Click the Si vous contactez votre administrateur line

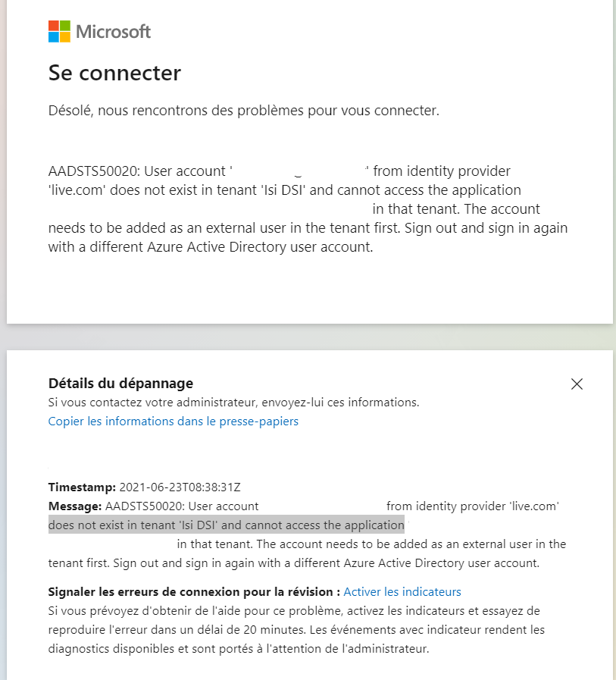(233, 402)
